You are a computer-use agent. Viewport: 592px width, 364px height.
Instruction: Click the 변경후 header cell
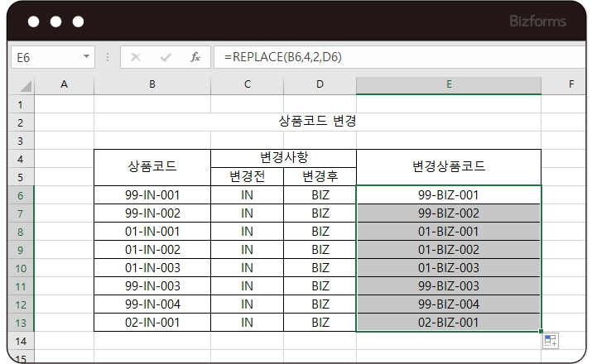coord(320,176)
